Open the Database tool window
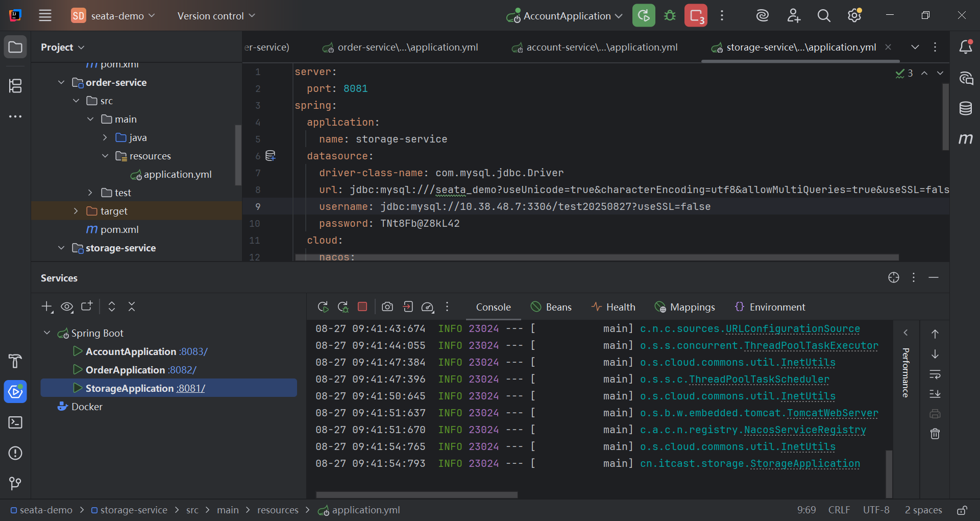 point(965,108)
